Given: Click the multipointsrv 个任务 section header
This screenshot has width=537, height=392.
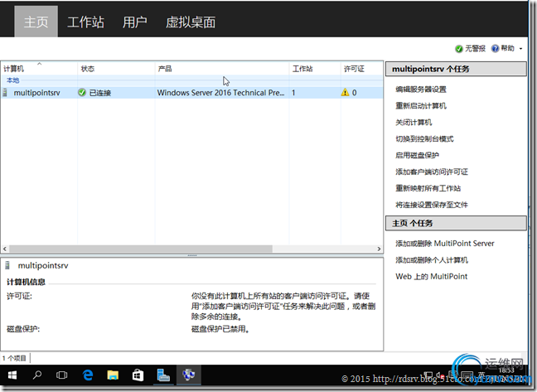Looking at the screenshot, I should click(456, 69).
